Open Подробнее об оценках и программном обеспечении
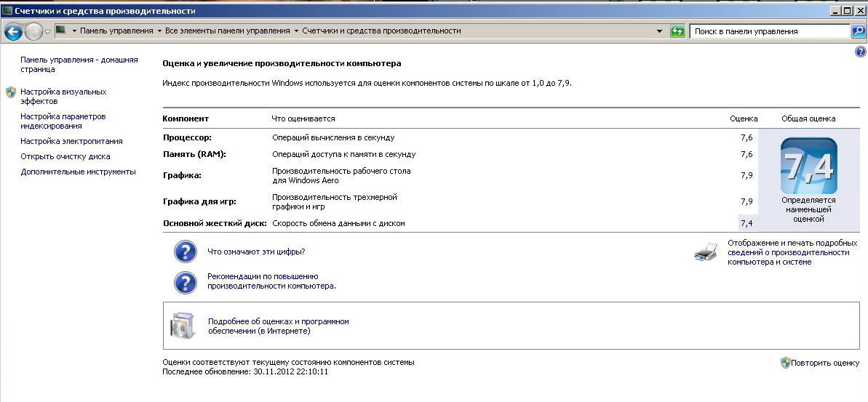 [279, 326]
